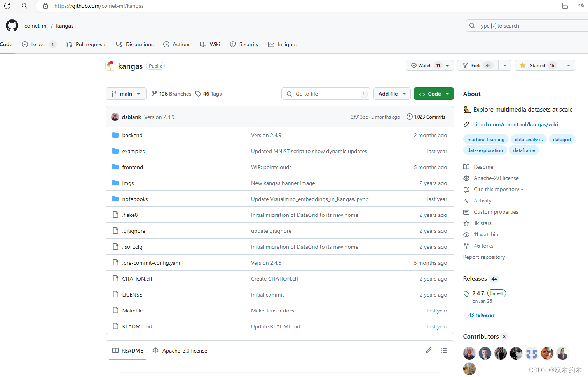The width and height of the screenshot is (588, 377).
Task: Open the README.md file
Action: [137, 326]
